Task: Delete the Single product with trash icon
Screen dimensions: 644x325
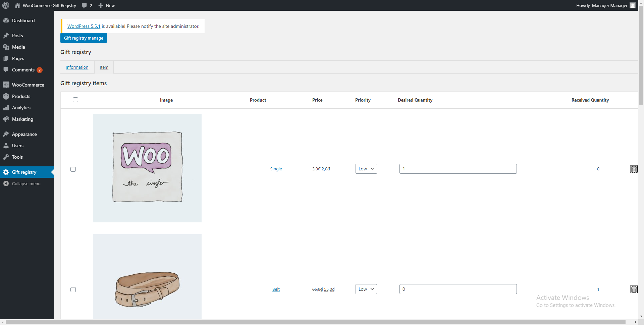Action: click(x=634, y=169)
